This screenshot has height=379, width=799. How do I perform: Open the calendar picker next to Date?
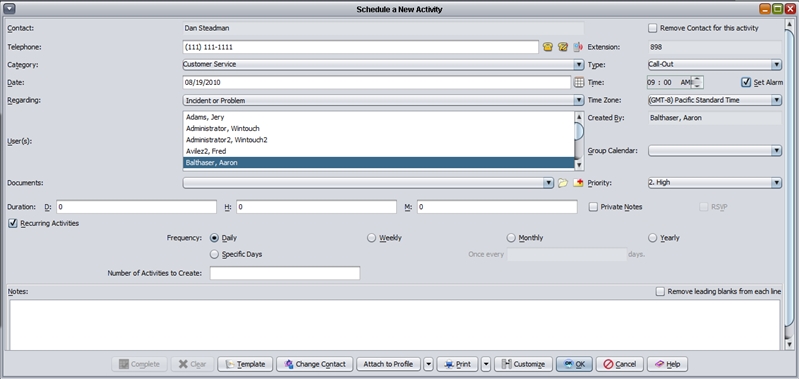578,82
